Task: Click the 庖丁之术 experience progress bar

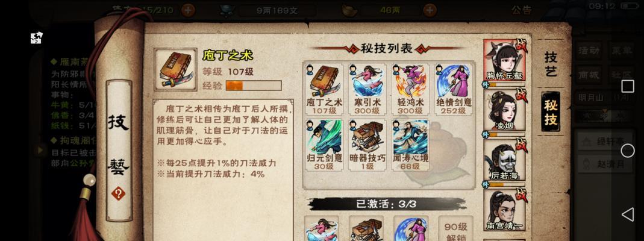Action: tap(254, 86)
